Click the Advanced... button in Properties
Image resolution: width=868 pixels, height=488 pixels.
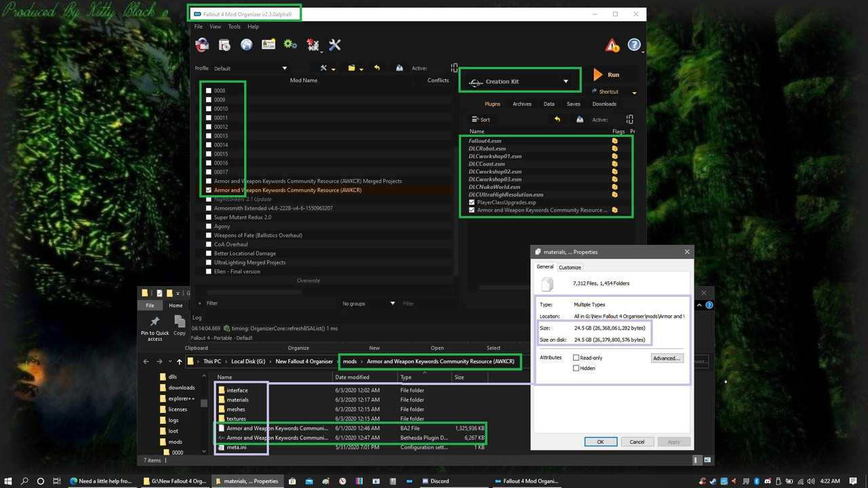click(667, 358)
